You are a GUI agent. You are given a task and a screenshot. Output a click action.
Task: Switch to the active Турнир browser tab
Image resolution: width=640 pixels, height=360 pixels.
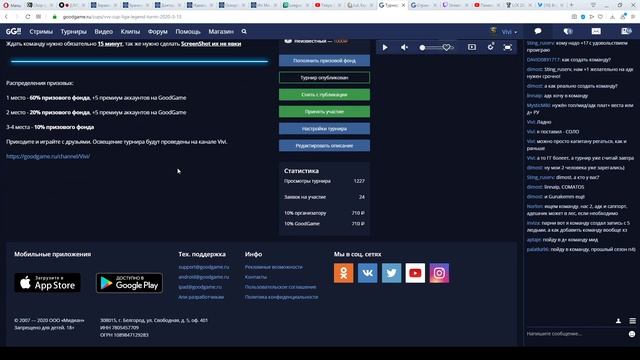click(x=391, y=5)
